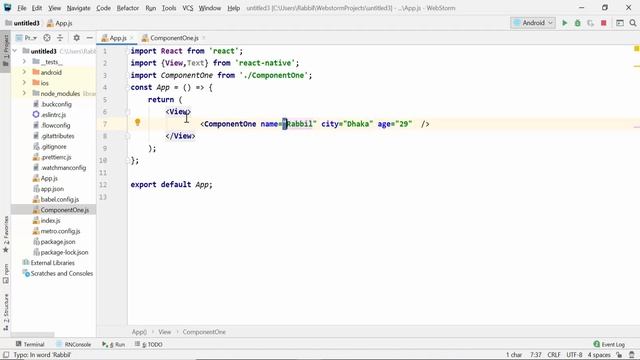Collapse all in the project panel

(60, 38)
